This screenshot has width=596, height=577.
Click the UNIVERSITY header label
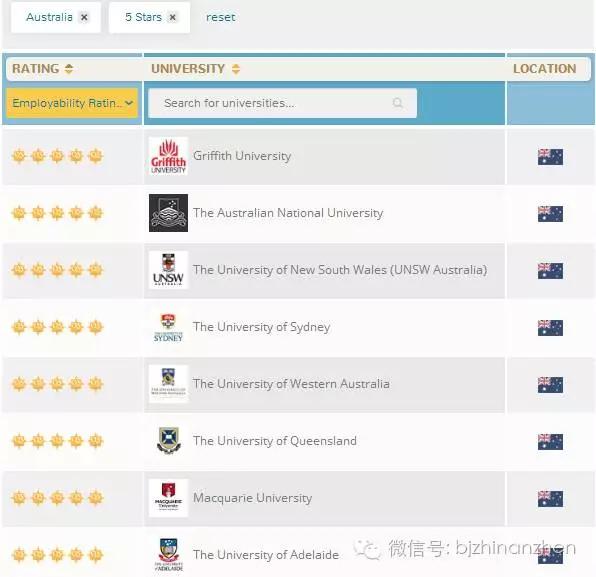(x=188, y=69)
